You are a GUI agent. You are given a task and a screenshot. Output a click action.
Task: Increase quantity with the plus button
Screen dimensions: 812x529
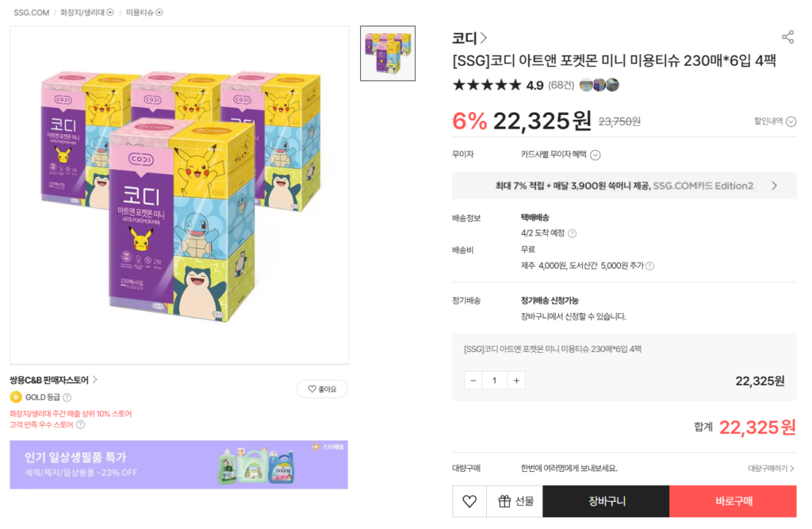click(516, 381)
